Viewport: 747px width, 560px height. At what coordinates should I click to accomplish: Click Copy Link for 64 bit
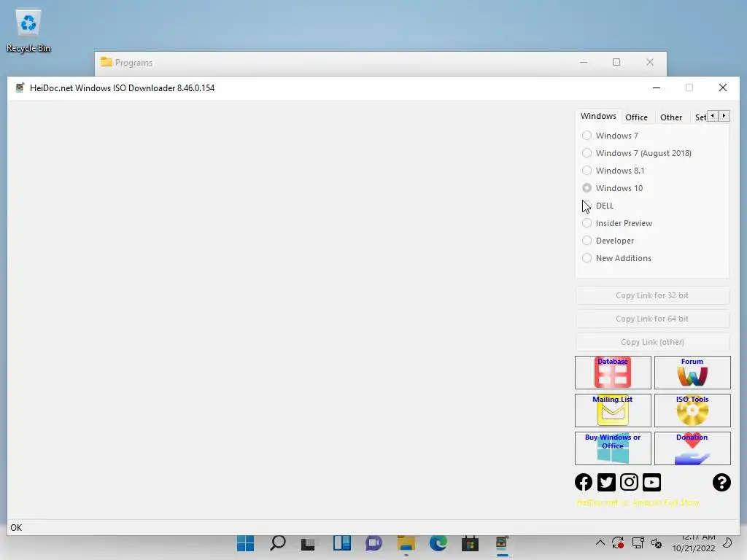[x=652, y=319]
